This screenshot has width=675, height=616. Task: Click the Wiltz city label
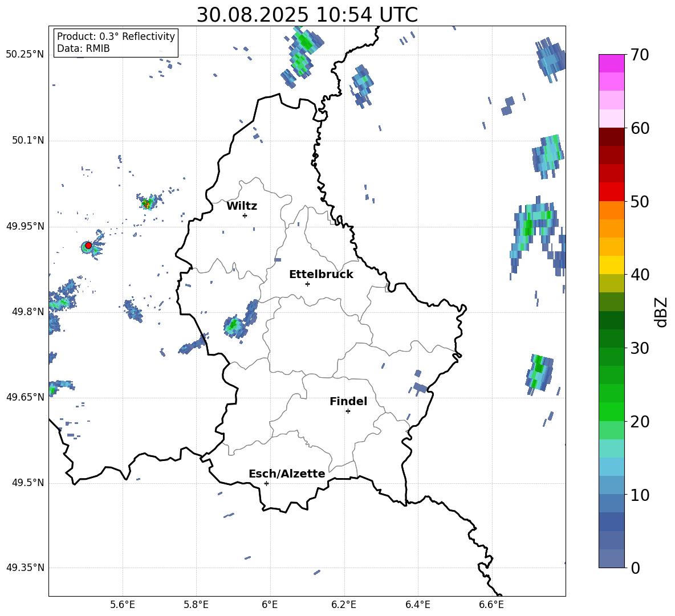pyautogui.click(x=242, y=206)
